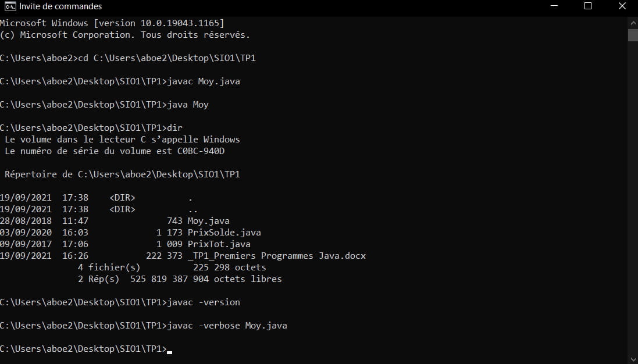Viewport: 638px width, 364px height.
Task: Minimize the Invite de commandes window
Action: [x=554, y=6]
